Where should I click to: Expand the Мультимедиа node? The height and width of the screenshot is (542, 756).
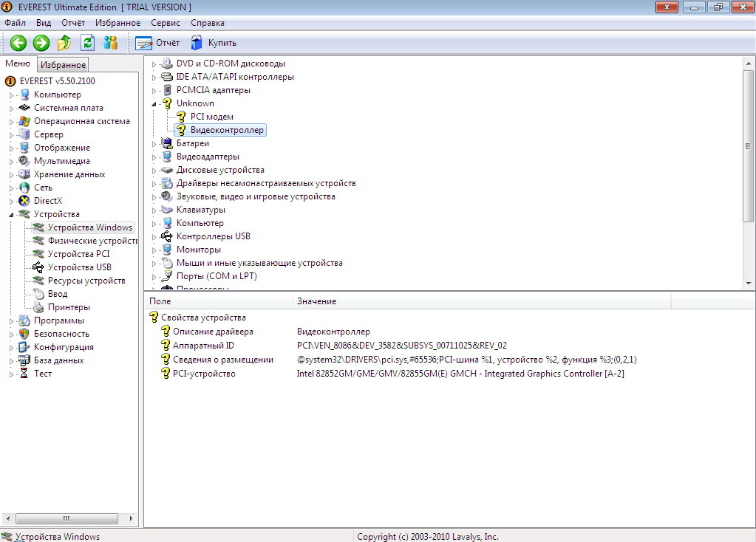(x=11, y=162)
